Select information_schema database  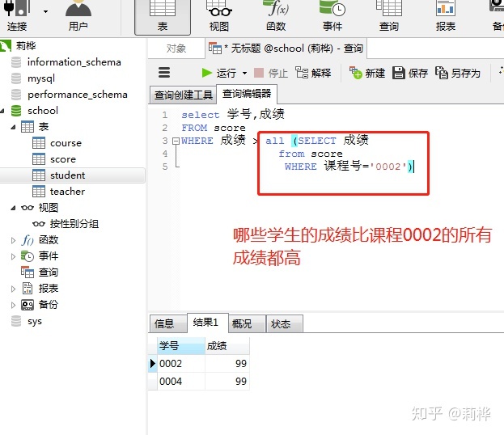(x=74, y=62)
